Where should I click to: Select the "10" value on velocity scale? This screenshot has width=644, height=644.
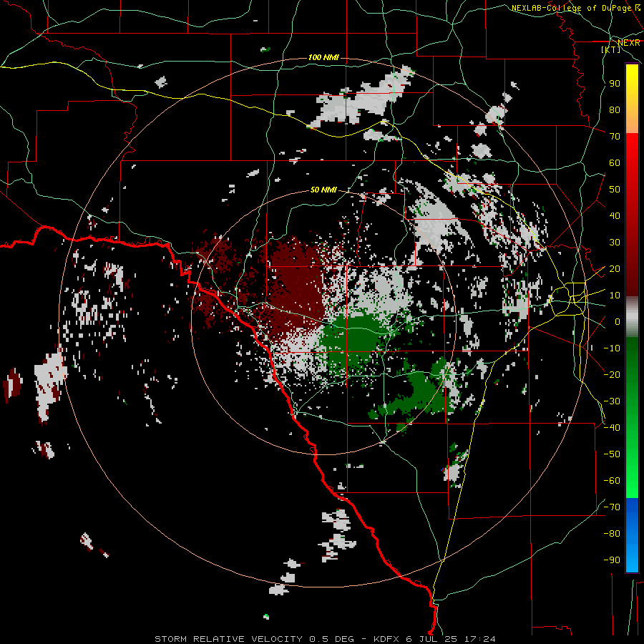coord(615,296)
